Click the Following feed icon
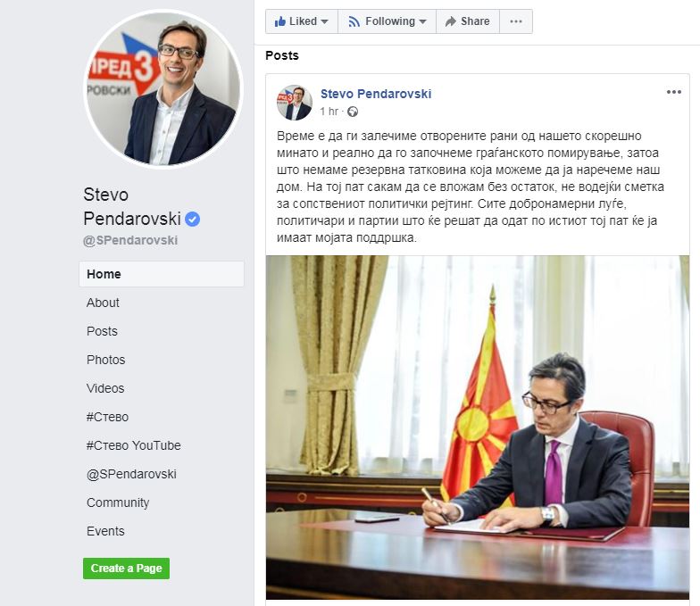The image size is (700, 606). coord(354,21)
